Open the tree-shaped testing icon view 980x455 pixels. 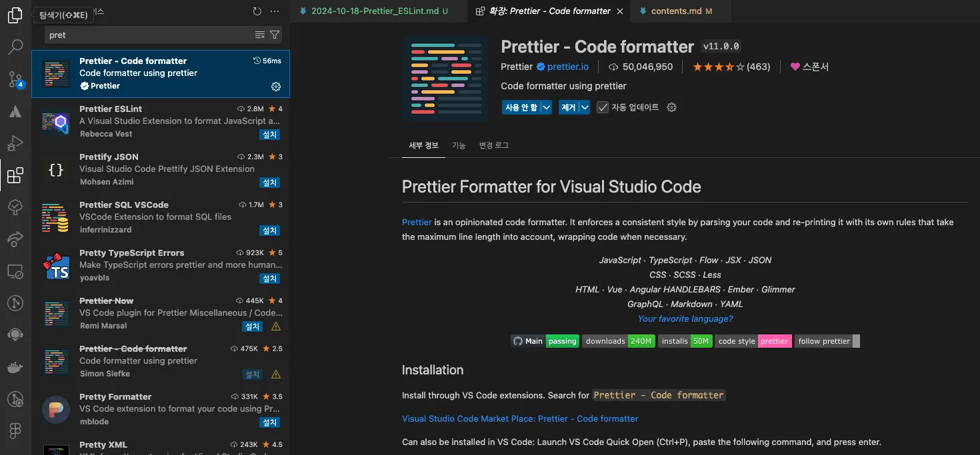(x=15, y=207)
